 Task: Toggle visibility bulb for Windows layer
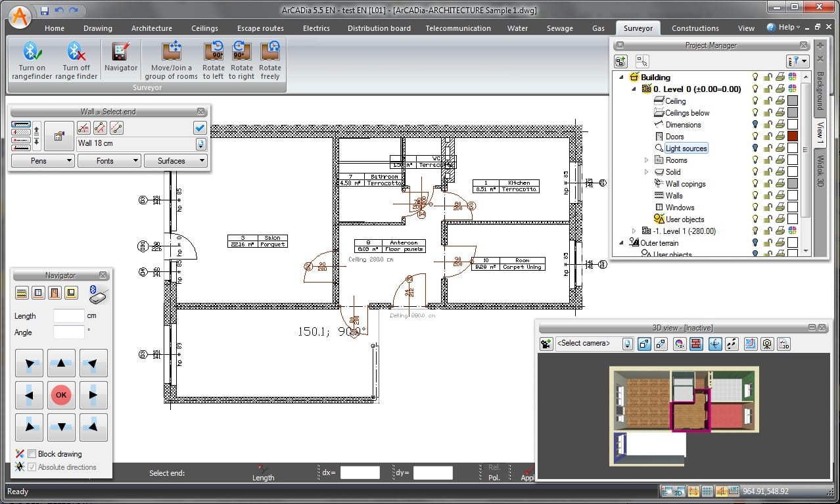pos(755,208)
